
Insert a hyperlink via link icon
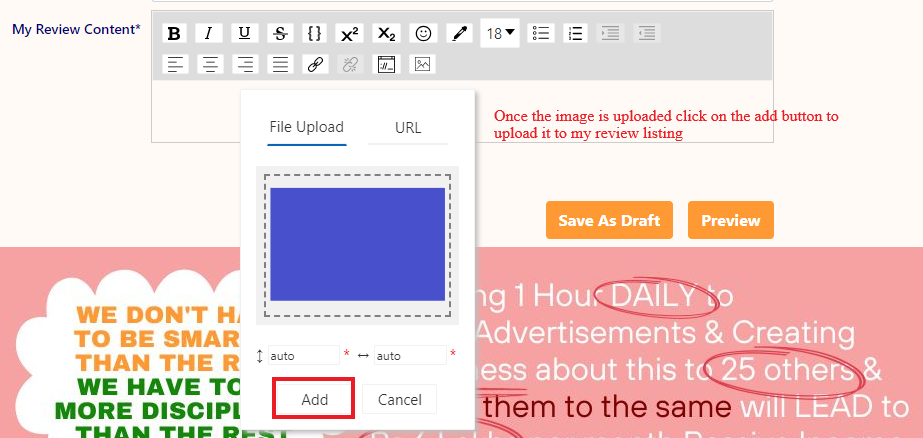pos(315,64)
